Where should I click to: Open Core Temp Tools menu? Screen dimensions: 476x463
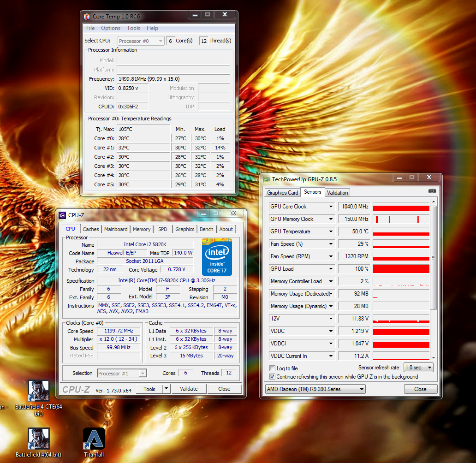(x=133, y=28)
